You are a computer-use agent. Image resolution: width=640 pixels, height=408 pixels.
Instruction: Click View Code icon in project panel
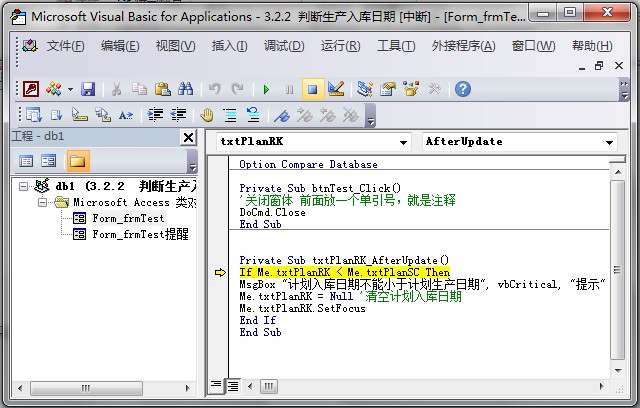26,161
